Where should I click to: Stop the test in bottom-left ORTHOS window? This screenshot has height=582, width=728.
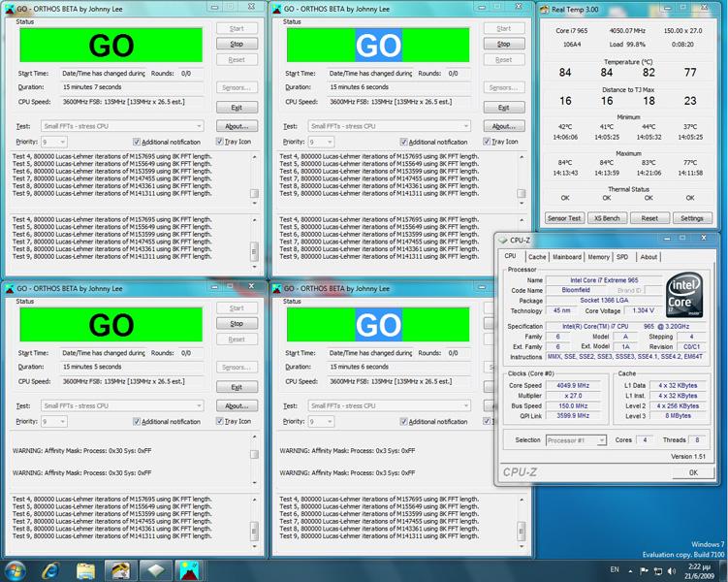tap(237, 323)
